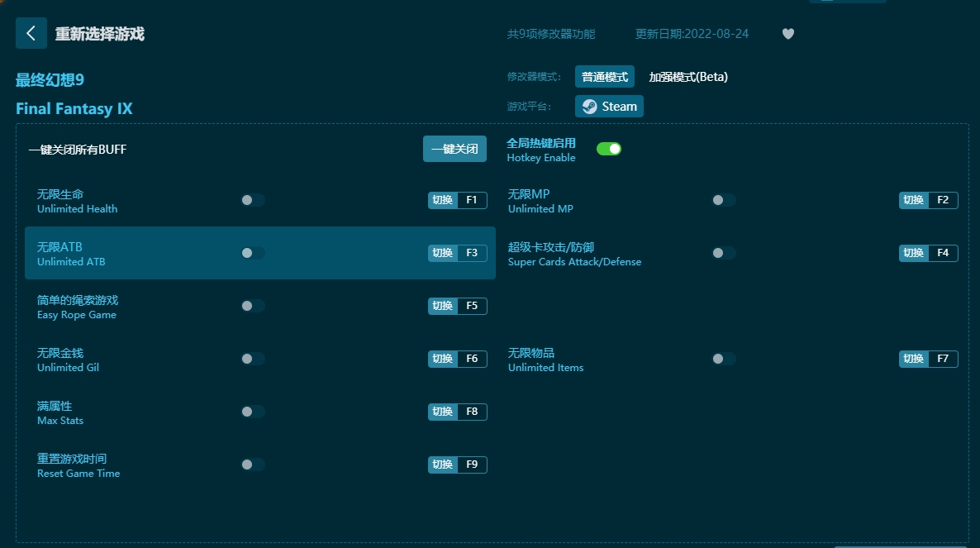Click the F8 hotkey field
Screen dimensions: 980x548
(472, 412)
